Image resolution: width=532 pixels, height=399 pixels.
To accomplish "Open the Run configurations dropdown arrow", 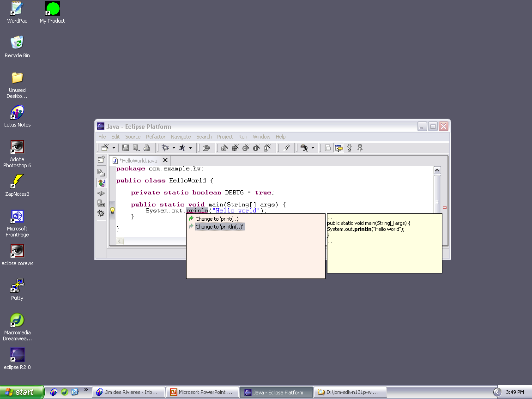I will point(190,148).
